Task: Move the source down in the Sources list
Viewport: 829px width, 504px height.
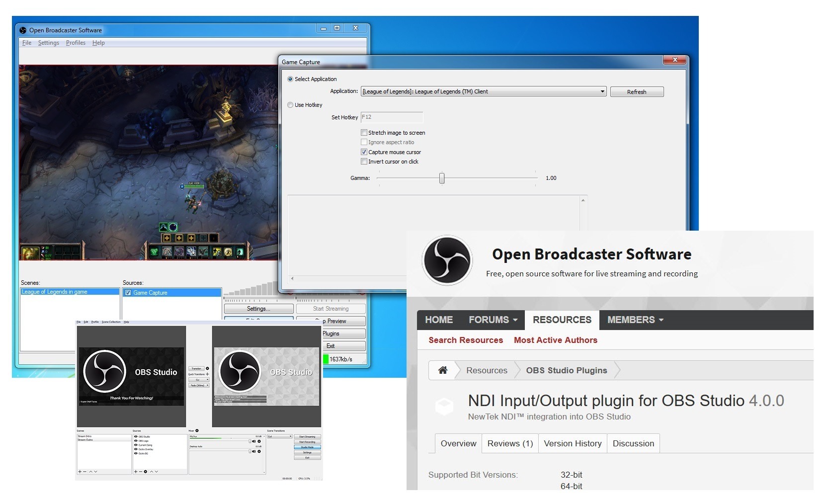Action: [x=157, y=471]
